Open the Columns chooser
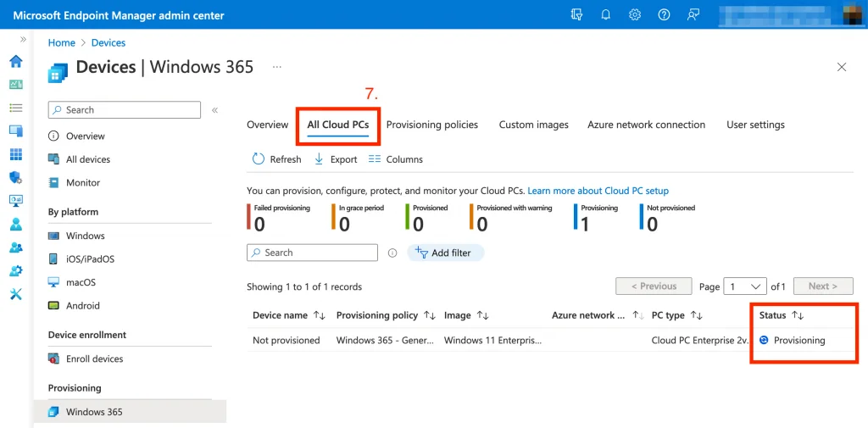The height and width of the screenshot is (428, 868). [395, 159]
